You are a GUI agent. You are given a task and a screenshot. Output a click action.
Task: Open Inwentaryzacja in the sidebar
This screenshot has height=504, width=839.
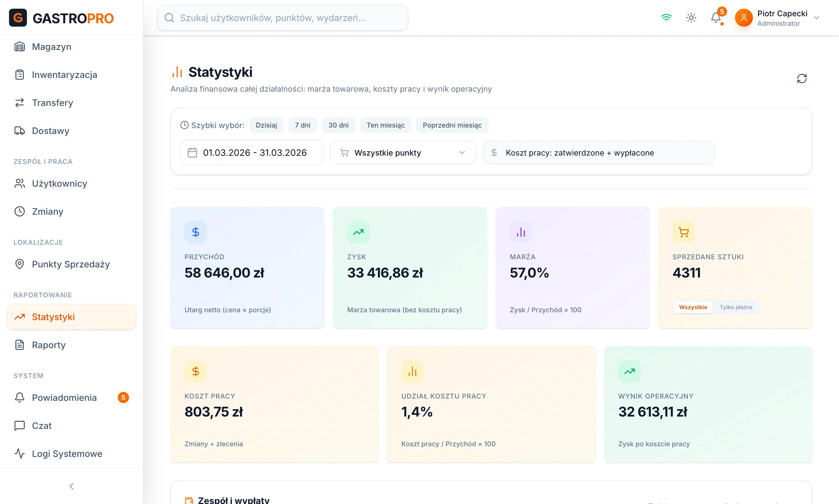[x=71, y=75]
